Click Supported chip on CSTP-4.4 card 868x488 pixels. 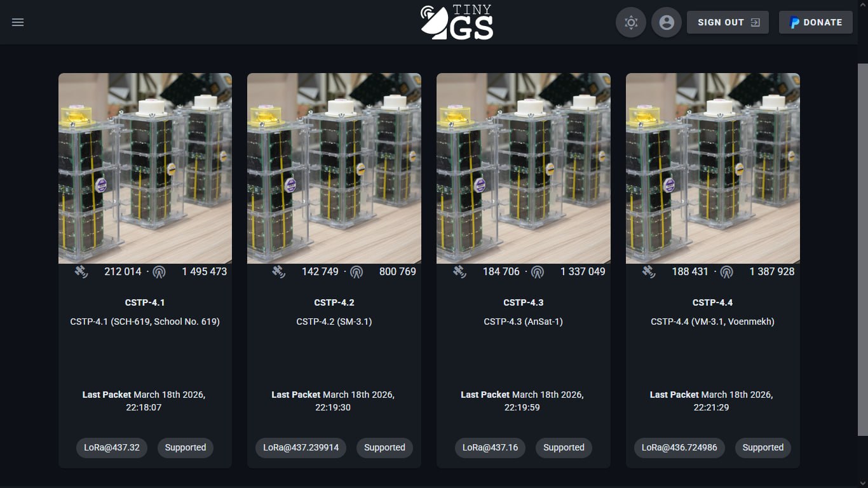pos(763,447)
